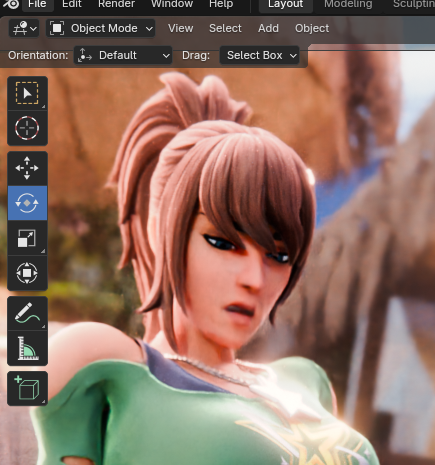Select the Cursor tool

(x=27, y=128)
